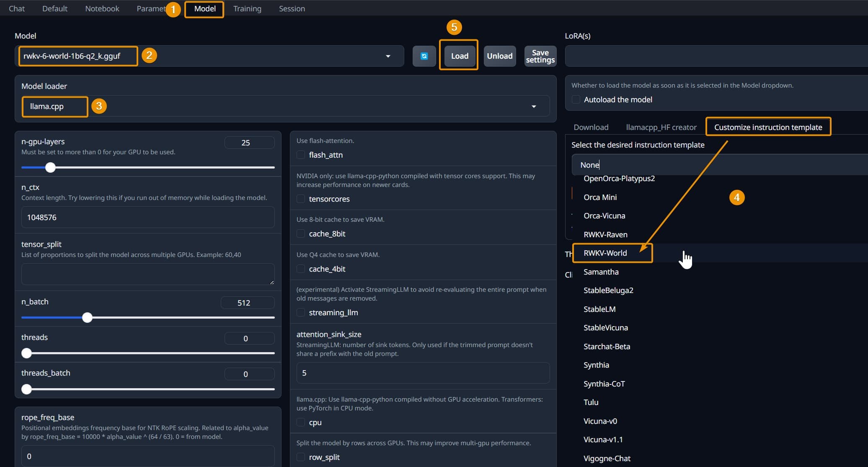
Task: Enable cache_4bit to save VRAM
Action: [301, 269]
